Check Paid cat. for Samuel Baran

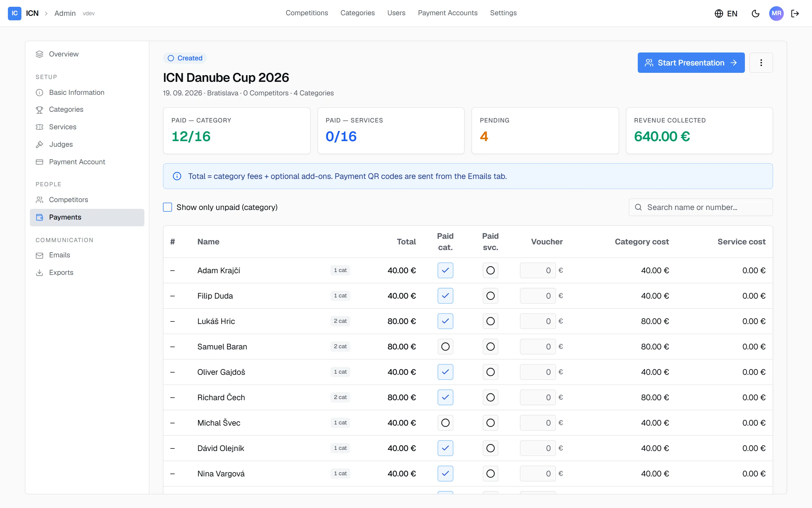click(x=445, y=346)
